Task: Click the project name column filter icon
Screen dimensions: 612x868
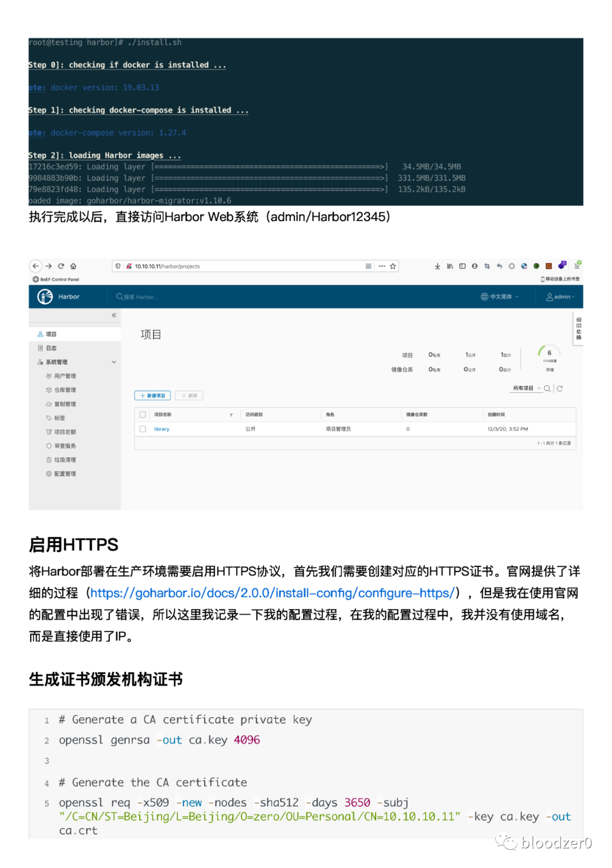Action: pyautogui.click(x=231, y=415)
